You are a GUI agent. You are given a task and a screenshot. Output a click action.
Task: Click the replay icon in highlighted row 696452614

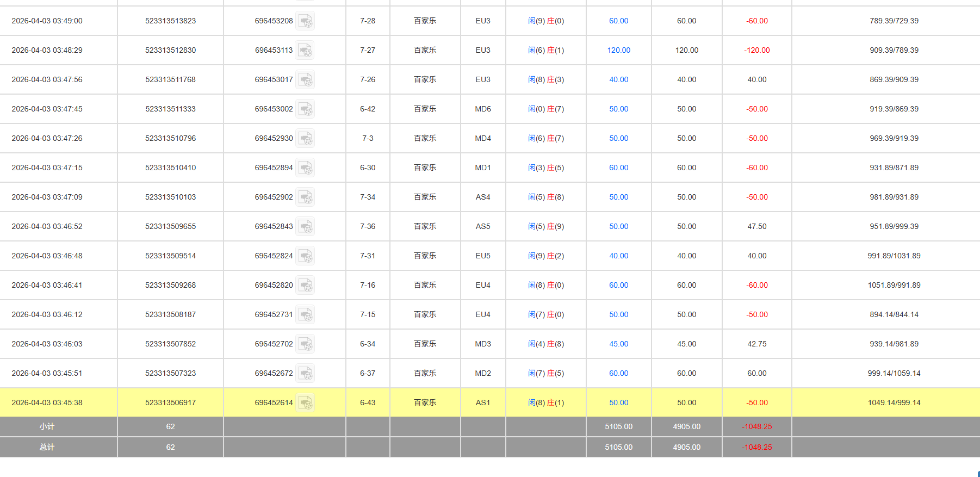click(x=305, y=403)
